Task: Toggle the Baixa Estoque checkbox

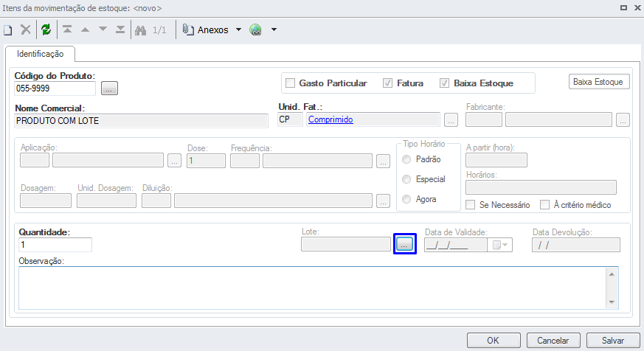Action: point(444,83)
